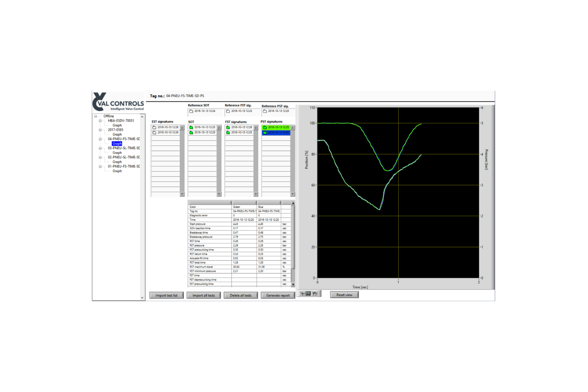Click green folder icon of second FST signature
The width and height of the screenshot is (588, 392).
(228, 132)
